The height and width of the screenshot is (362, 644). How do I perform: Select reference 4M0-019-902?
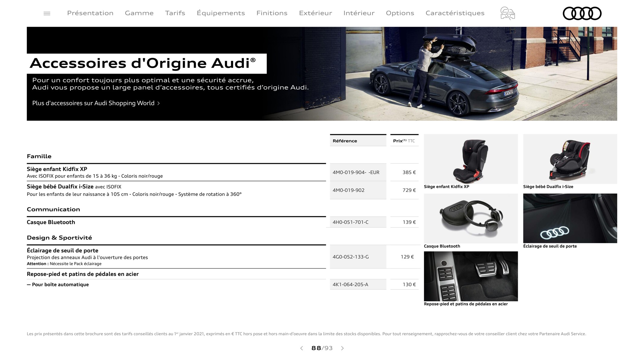(348, 190)
